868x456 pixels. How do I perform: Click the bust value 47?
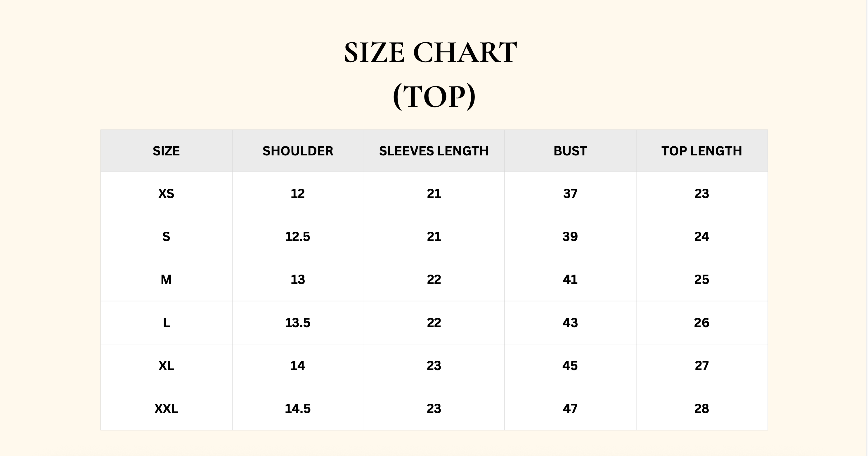pyautogui.click(x=570, y=409)
